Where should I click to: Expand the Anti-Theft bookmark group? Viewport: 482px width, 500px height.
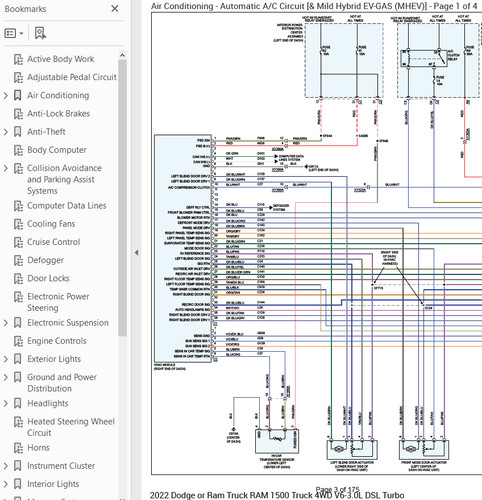(5, 132)
